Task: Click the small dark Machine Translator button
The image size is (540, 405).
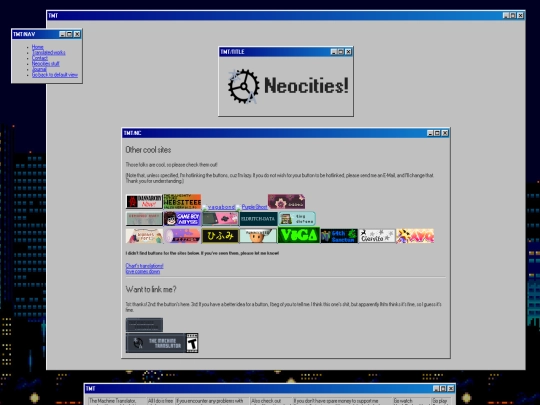Action: 144,325
